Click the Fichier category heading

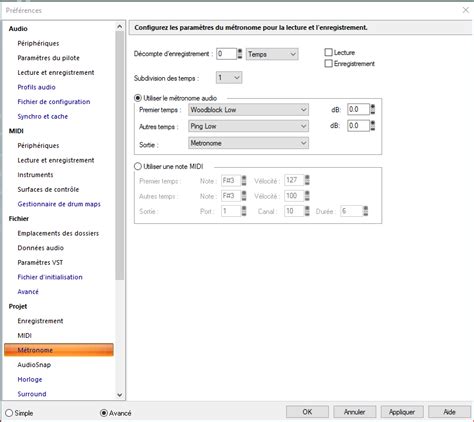(x=19, y=219)
